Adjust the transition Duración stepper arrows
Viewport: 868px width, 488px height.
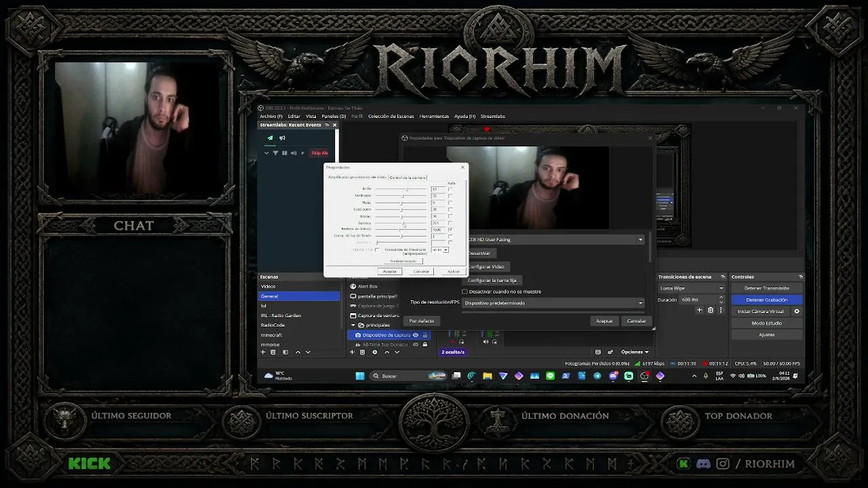click(721, 300)
